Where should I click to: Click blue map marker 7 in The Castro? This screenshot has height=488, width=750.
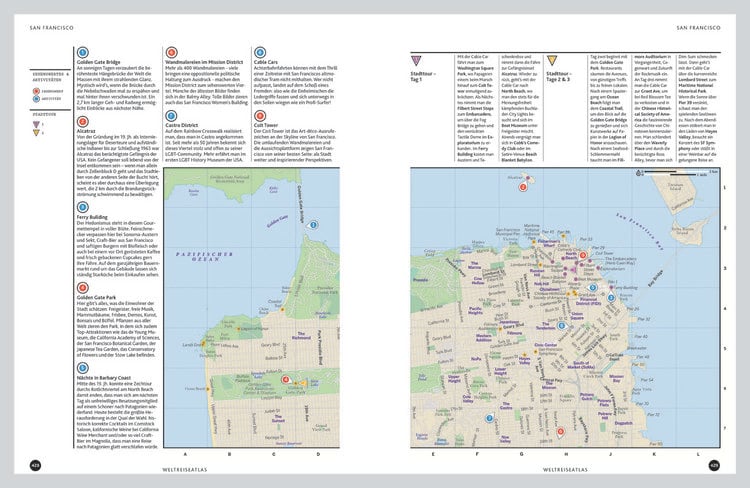(x=489, y=418)
